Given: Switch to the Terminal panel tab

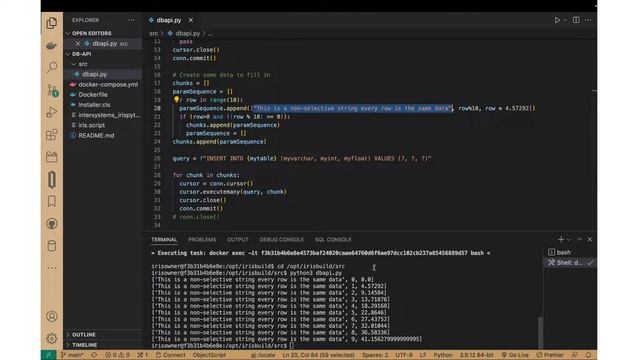Looking at the screenshot, I should [x=164, y=240].
